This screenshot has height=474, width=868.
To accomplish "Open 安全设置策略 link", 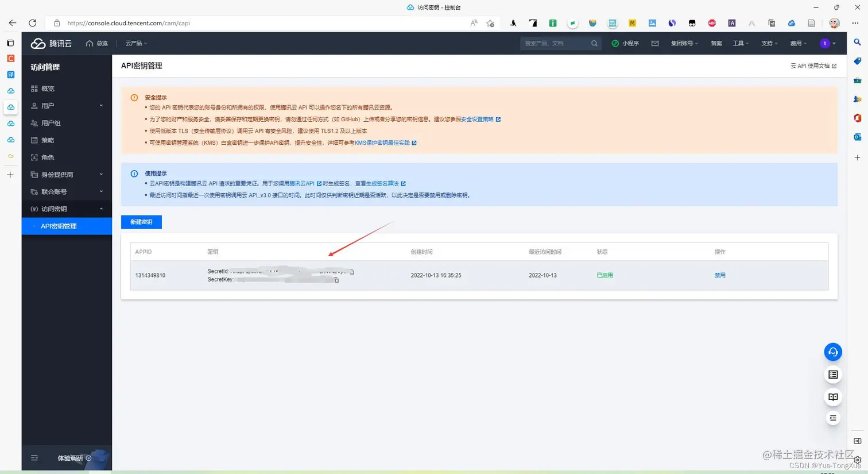I will click(x=480, y=120).
